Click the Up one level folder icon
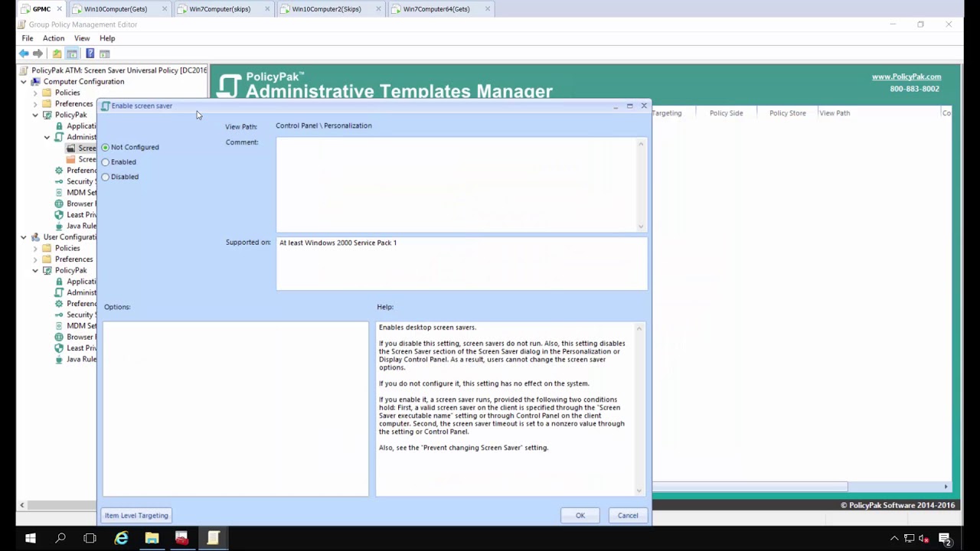Screen dimensions: 980x551 click(x=57, y=54)
